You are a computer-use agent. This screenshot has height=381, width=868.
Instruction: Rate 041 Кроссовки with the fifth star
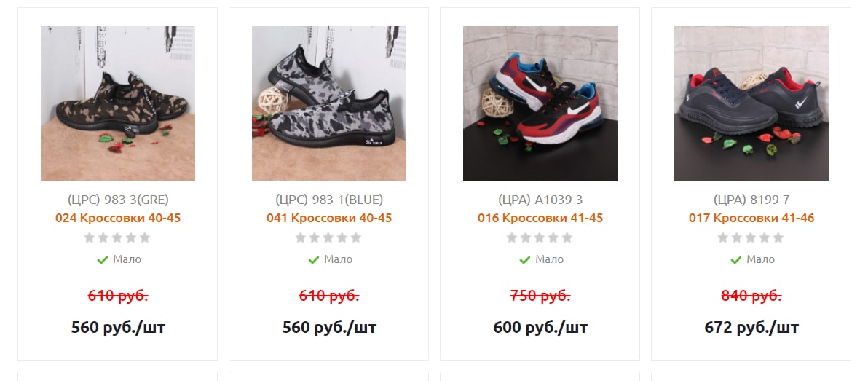point(356,237)
